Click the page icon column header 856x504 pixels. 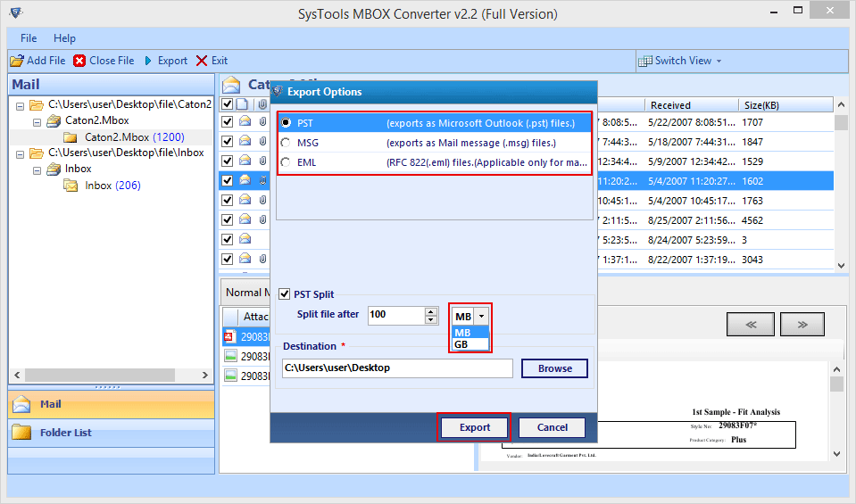click(x=243, y=104)
